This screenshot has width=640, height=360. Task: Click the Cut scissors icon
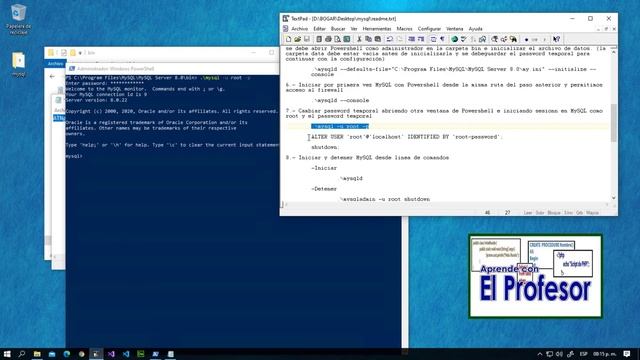coord(359,39)
